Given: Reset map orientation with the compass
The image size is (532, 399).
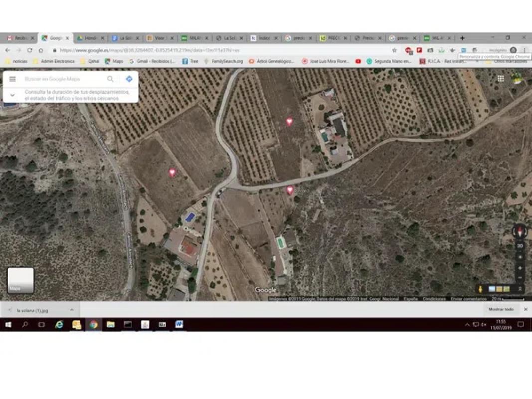Looking at the screenshot, I should [520, 232].
